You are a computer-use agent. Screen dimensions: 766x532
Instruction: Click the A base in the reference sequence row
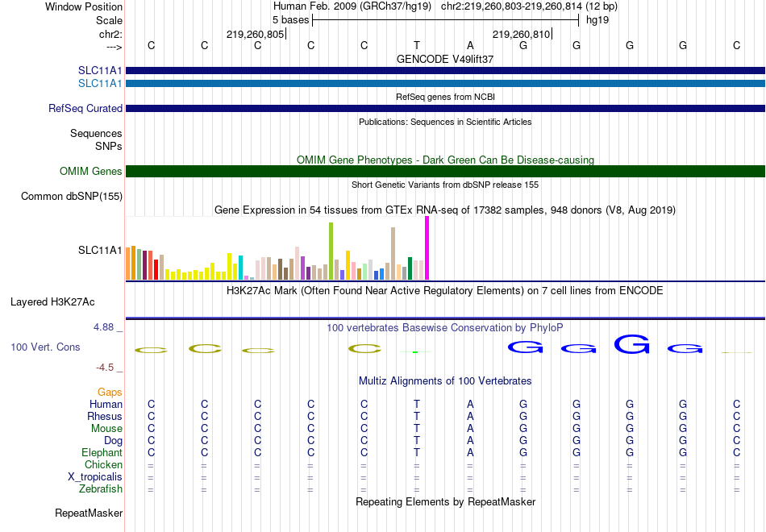click(x=470, y=45)
